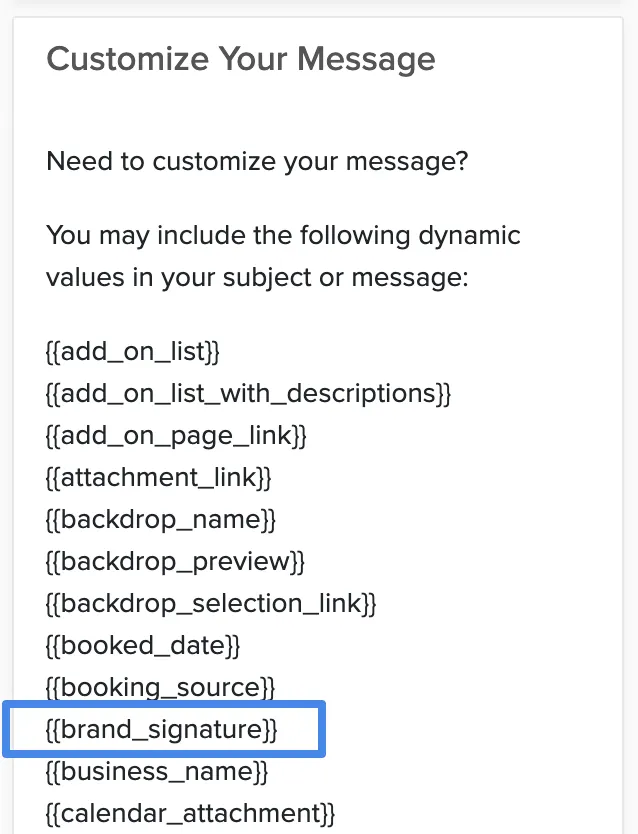This screenshot has height=834, width=638.
Task: Click the highlighted {{brand_signature}} variable
Action: [162, 729]
